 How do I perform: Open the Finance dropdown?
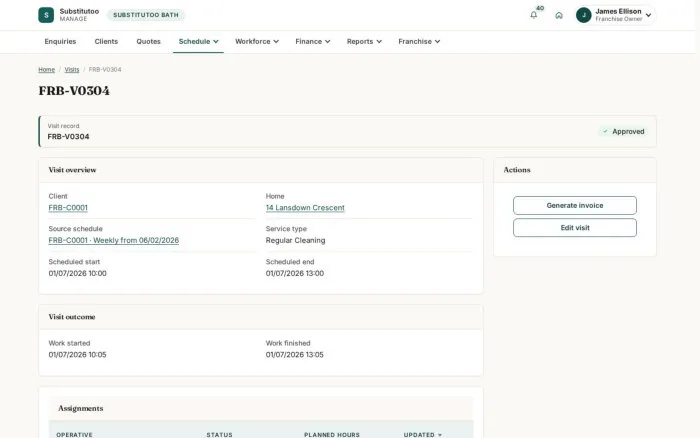(312, 42)
